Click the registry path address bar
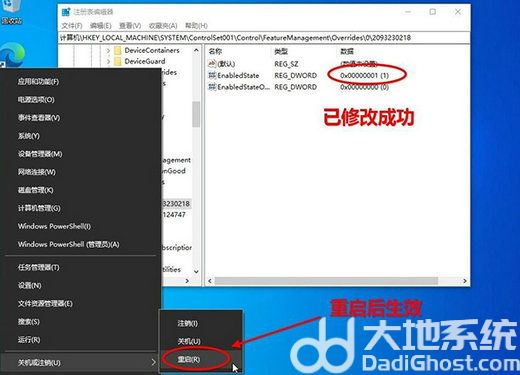This screenshot has width=520, height=375. tap(264, 38)
